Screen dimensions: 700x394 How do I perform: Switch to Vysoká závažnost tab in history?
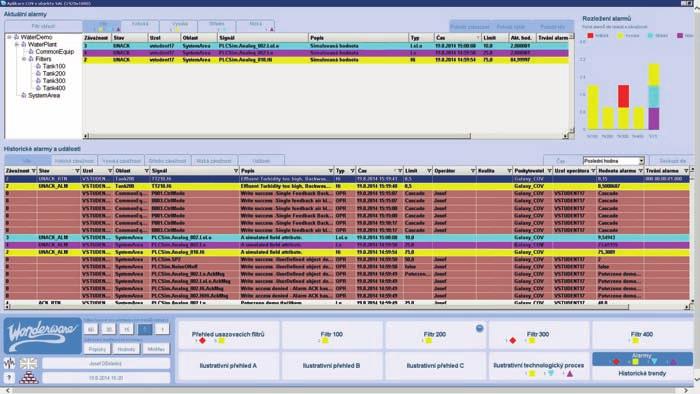(122, 161)
